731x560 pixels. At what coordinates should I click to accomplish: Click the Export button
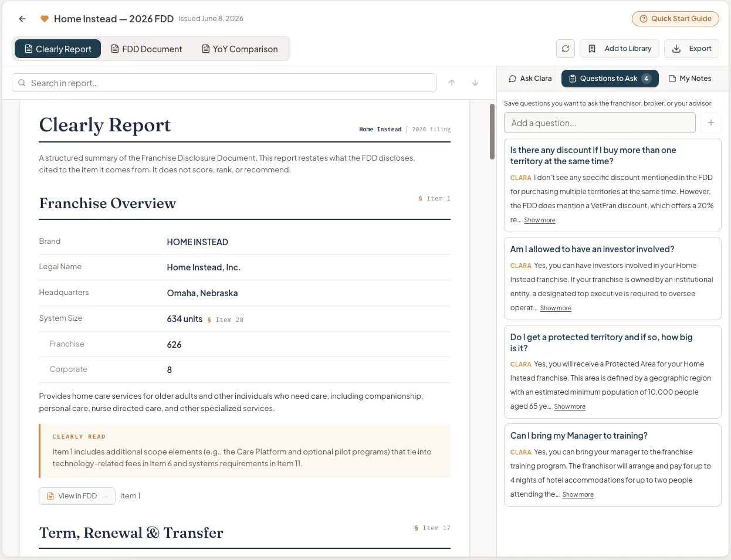pos(692,49)
